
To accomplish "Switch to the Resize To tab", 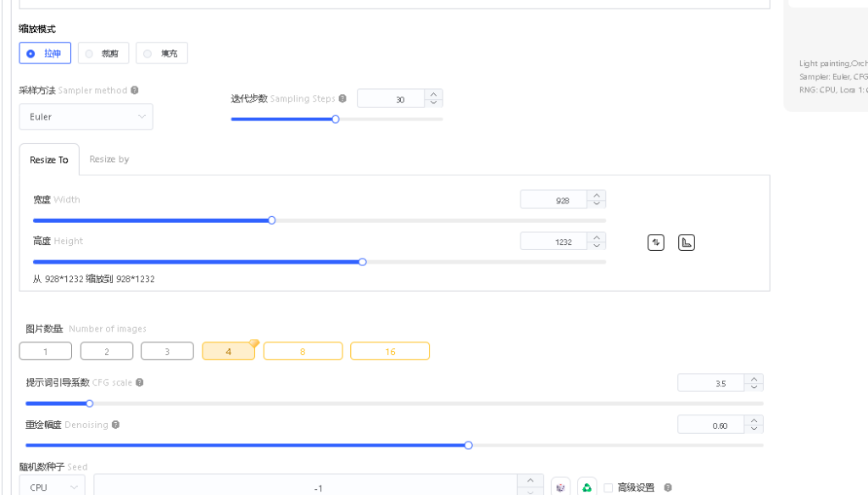I will point(49,159).
